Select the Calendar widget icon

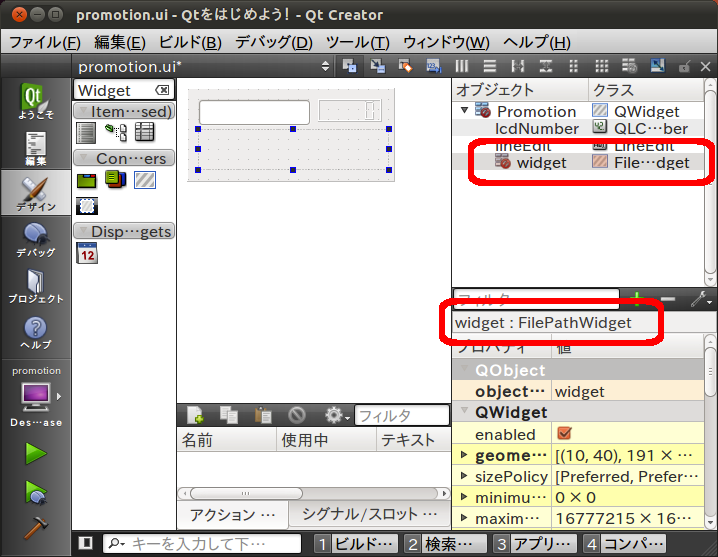tap(87, 253)
